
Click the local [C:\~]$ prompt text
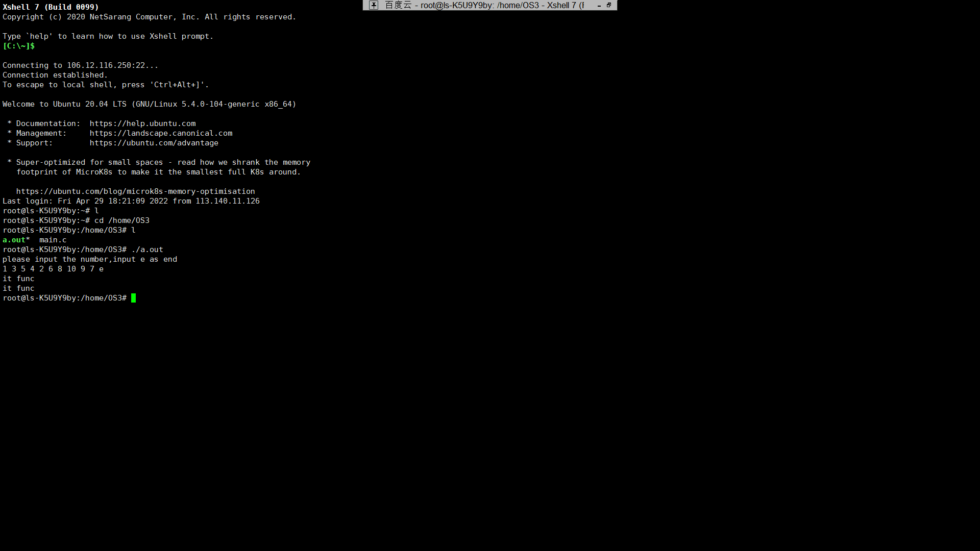point(18,46)
